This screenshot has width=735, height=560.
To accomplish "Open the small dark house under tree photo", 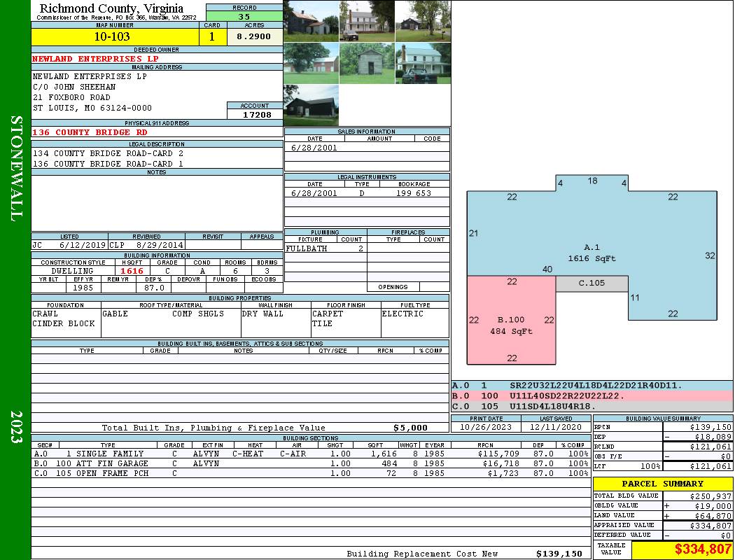I will pos(423,21).
